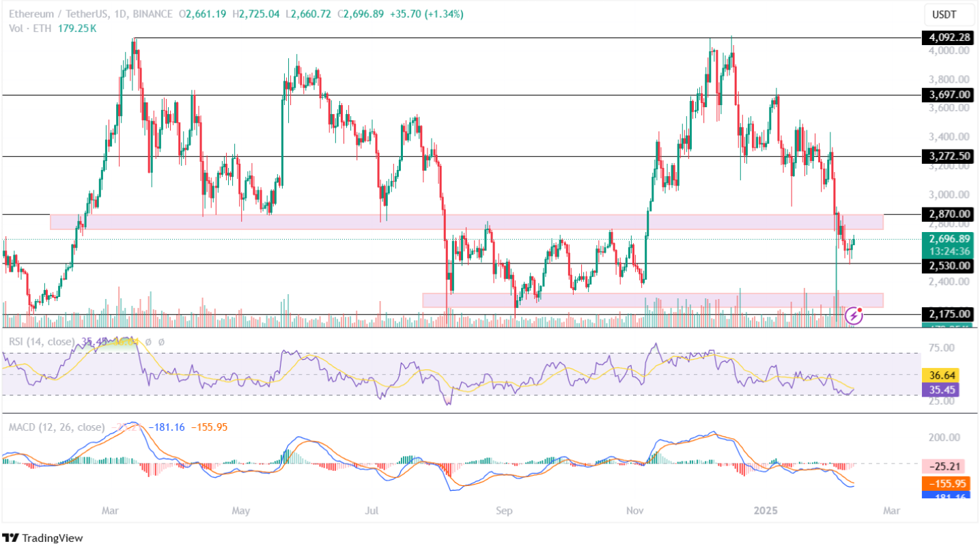Click the 2,530.00 price line label
The height and width of the screenshot is (544, 980).
(x=948, y=265)
